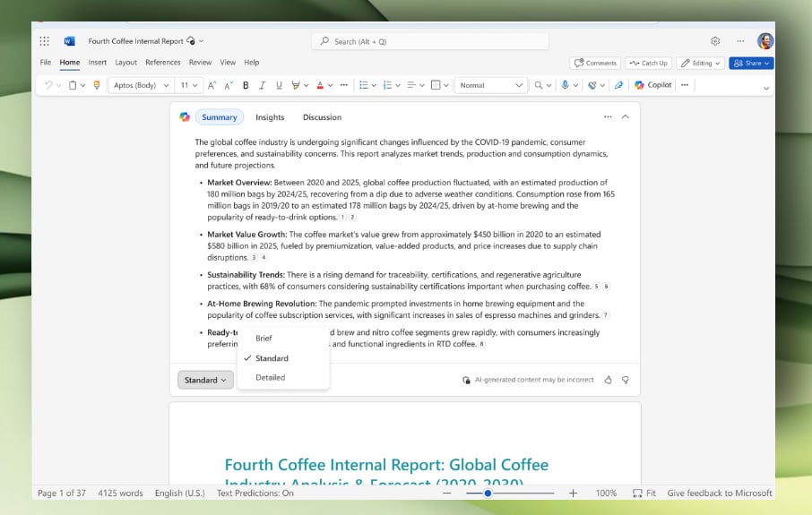Switch to the Review tab

[x=200, y=62]
